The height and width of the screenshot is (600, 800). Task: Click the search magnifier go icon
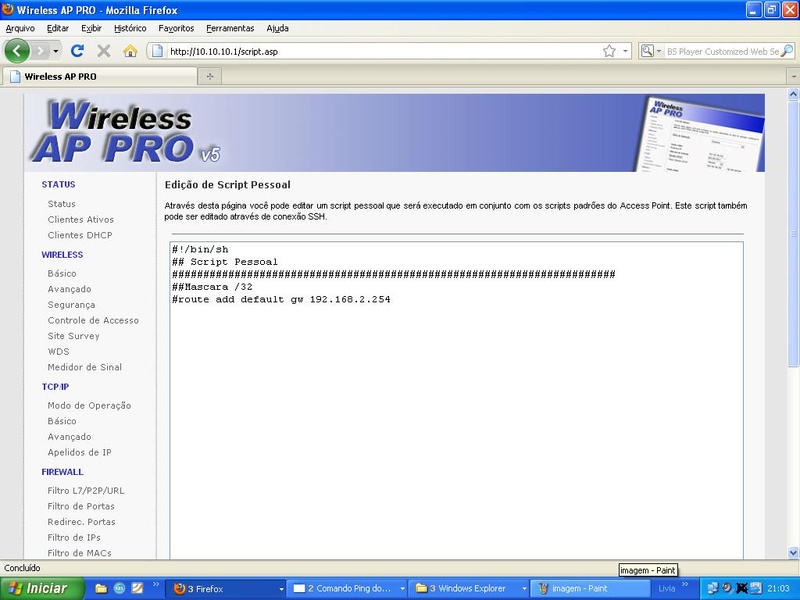[x=787, y=51]
